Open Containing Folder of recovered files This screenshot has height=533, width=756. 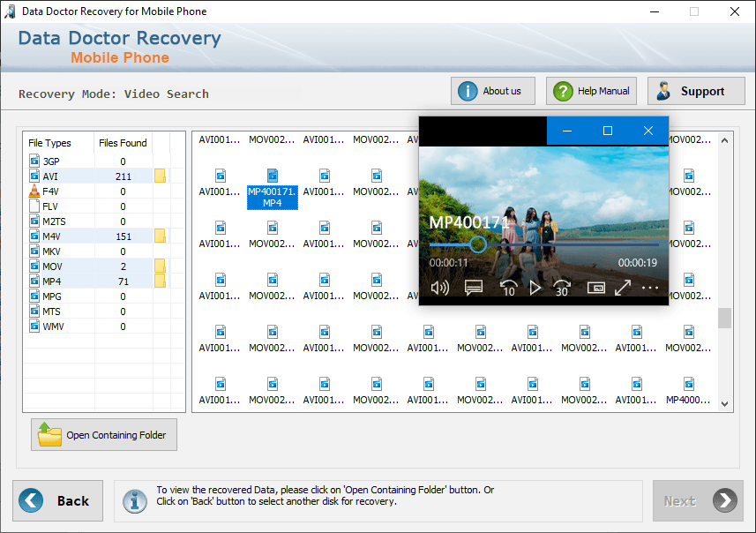click(x=104, y=434)
